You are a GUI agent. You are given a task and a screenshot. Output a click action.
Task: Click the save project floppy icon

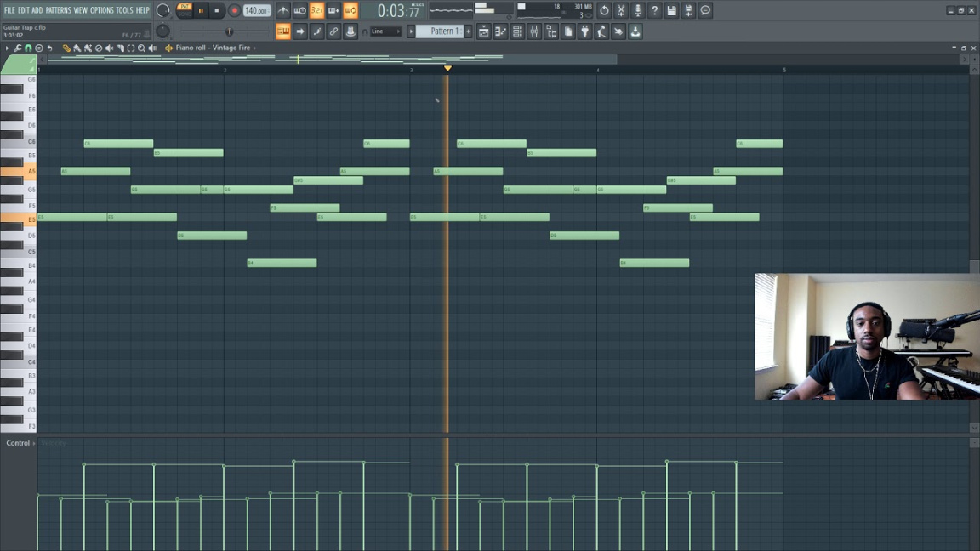point(672,10)
